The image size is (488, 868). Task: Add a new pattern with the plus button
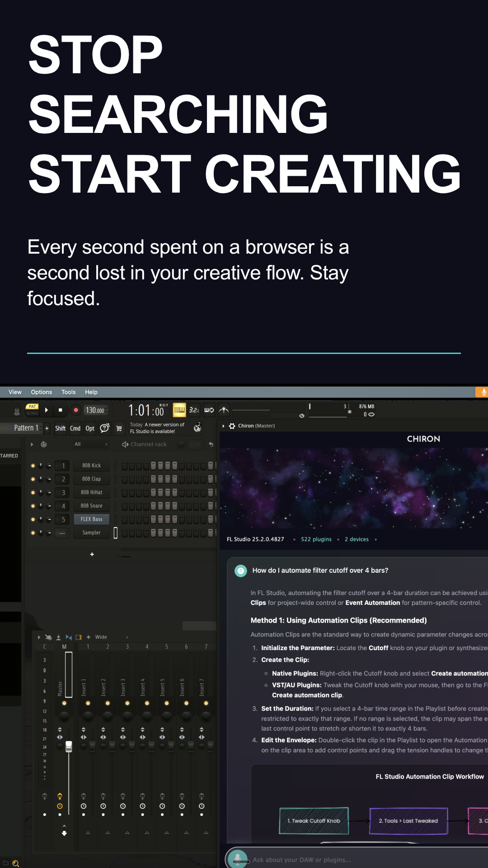(x=47, y=428)
